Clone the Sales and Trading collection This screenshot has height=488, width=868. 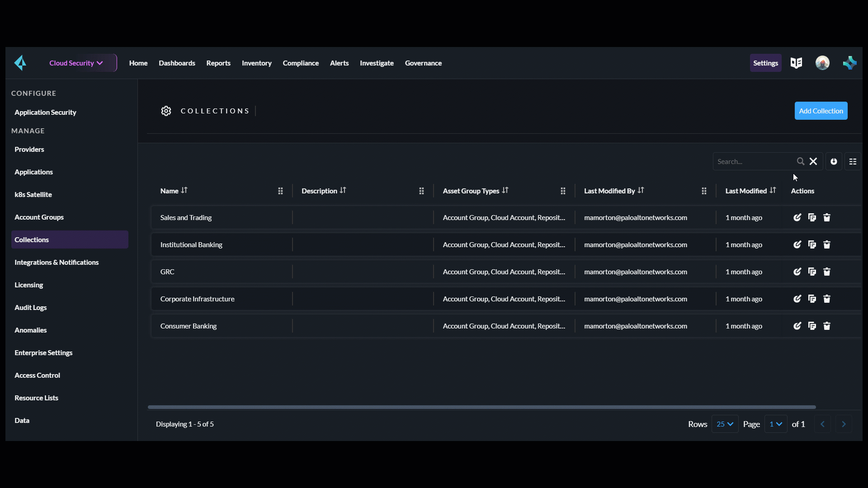[812, 217]
